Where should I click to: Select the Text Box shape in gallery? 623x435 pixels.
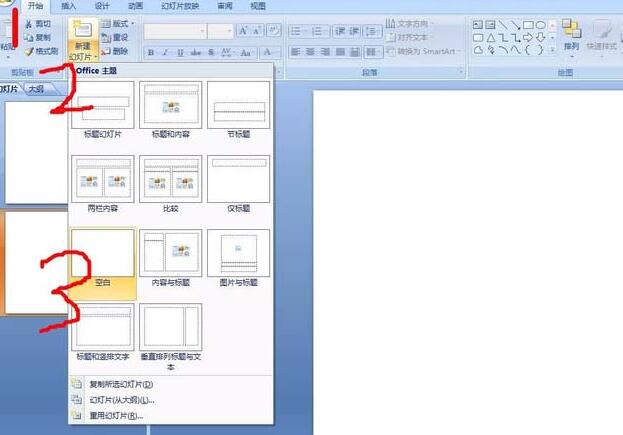tap(478, 25)
